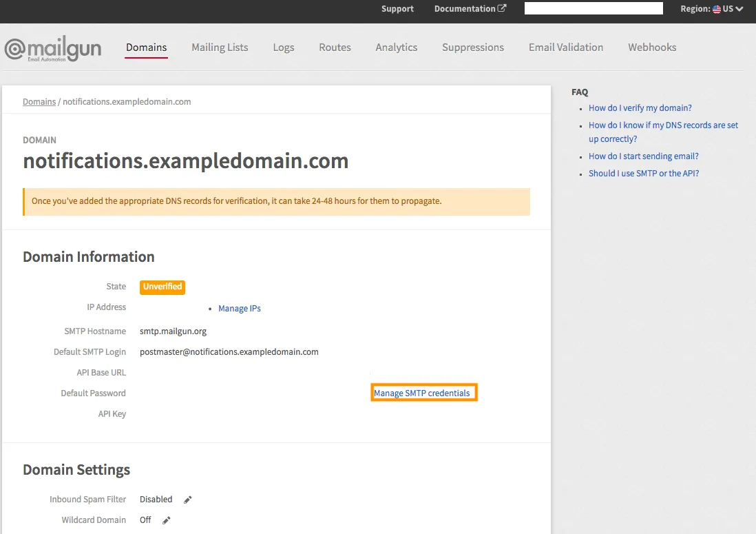Open the Webhooks tab
756x534 pixels.
coord(651,48)
